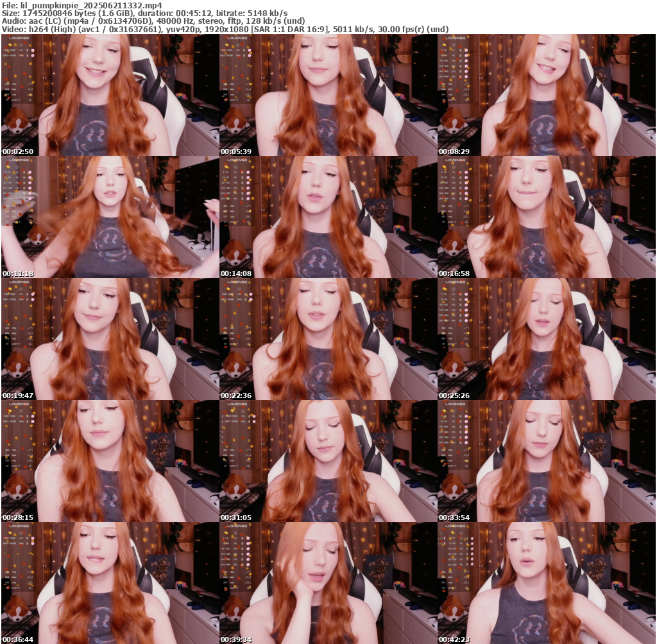Open the thumbnail at timestamp 00:02:50
The width and height of the screenshot is (657, 644).
pyautogui.click(x=110, y=95)
